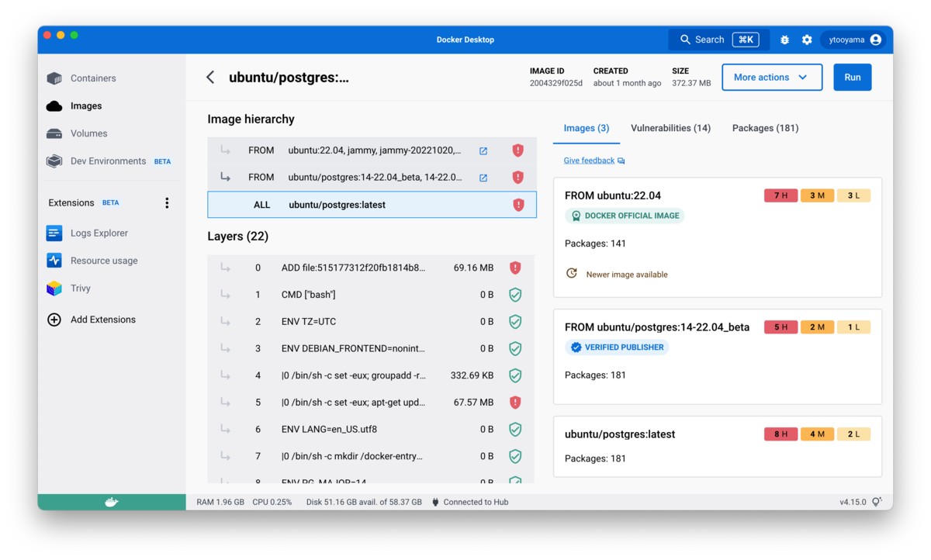
Task: Switch to the Images (3) tab
Action: pos(587,128)
